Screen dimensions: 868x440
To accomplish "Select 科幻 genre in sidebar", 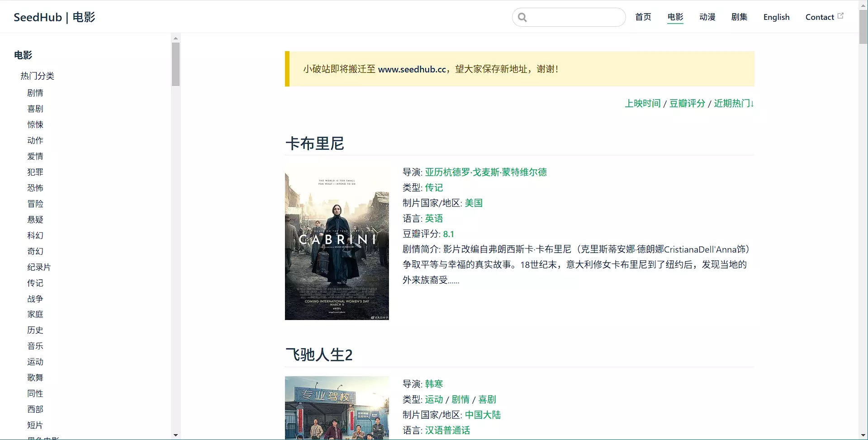I will pos(35,235).
